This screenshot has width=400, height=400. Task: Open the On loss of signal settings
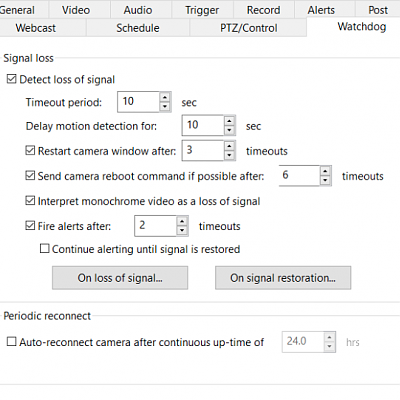click(120, 278)
